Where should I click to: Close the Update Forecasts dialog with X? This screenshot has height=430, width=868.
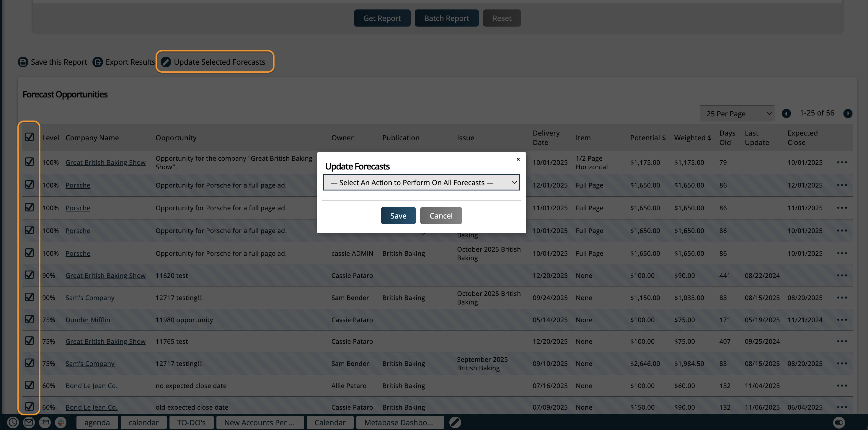(518, 159)
